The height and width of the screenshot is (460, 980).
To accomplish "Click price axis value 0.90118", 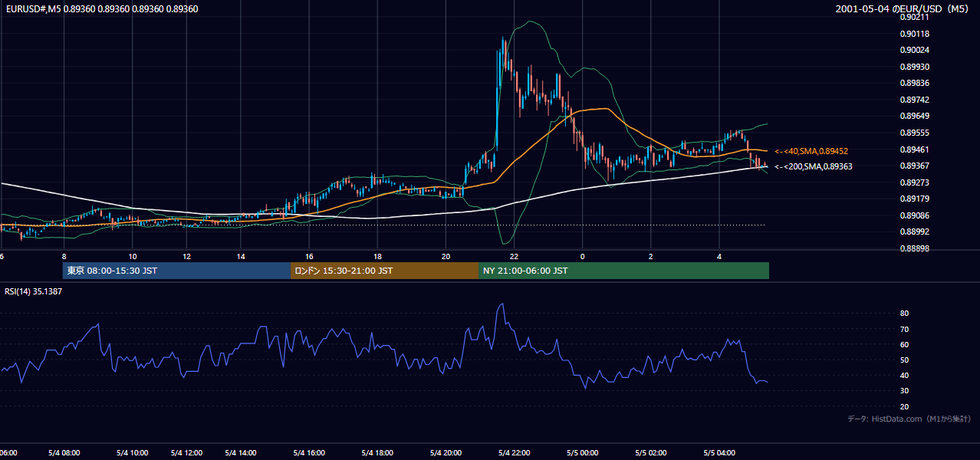I will 914,34.
